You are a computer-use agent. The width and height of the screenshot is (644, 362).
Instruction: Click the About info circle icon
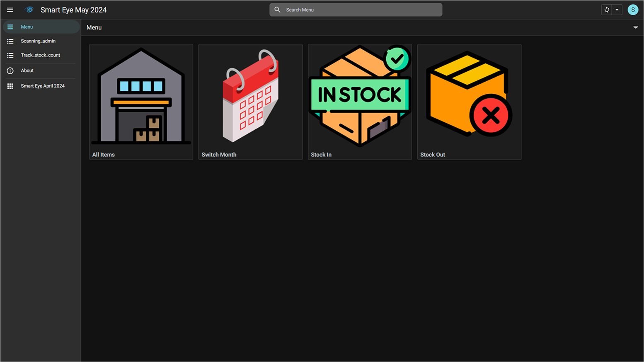tap(10, 71)
